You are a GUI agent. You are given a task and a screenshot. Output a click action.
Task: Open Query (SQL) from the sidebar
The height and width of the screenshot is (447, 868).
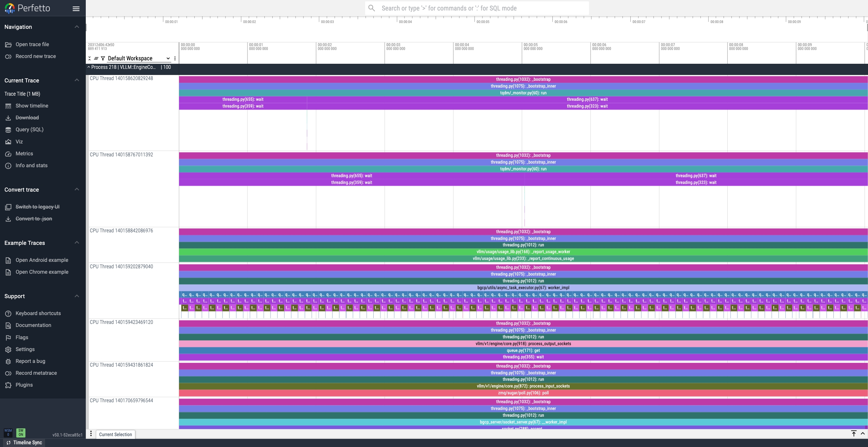point(29,130)
